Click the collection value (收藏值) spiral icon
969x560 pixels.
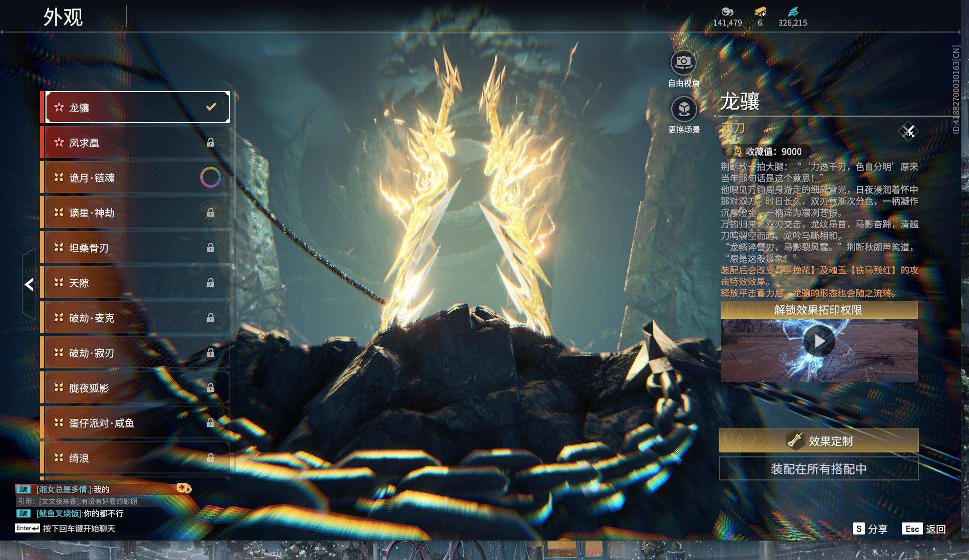coord(738,151)
